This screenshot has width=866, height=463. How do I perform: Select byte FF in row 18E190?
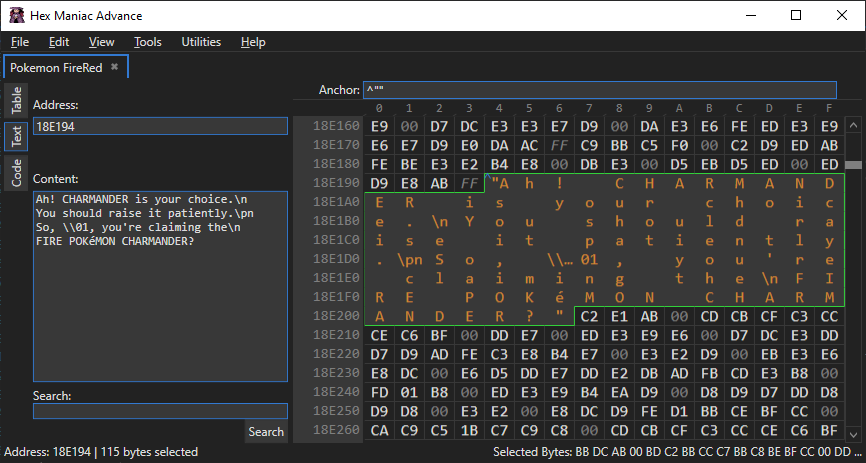click(469, 183)
